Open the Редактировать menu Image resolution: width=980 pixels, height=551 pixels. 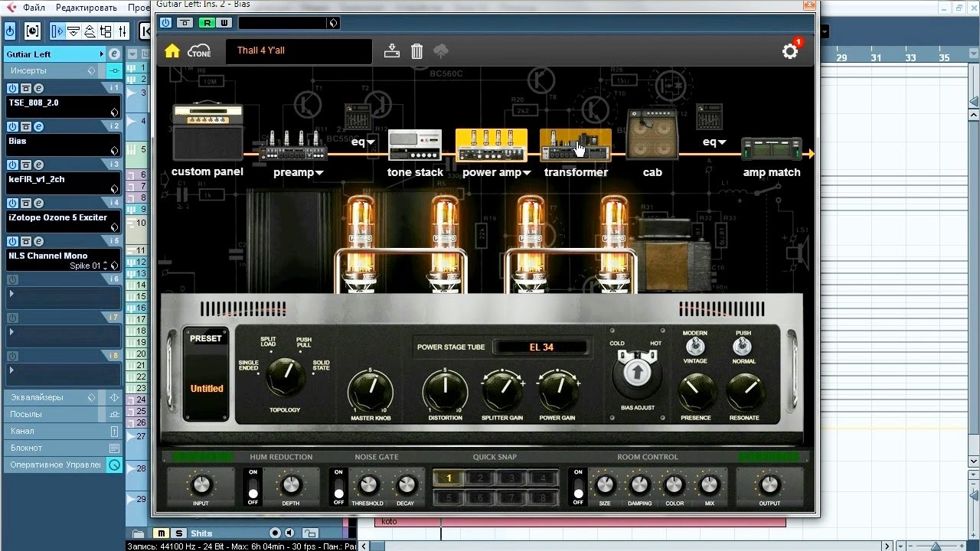tap(87, 8)
